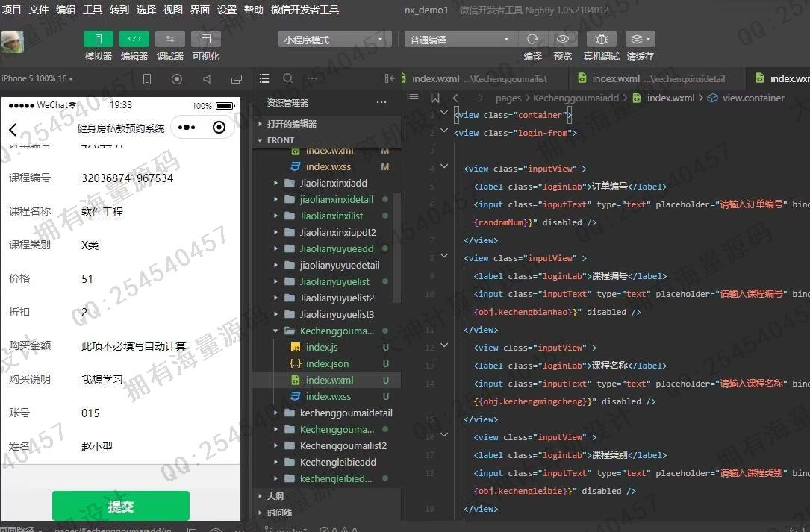Switch to index.wxml kechengxinxidetail tab
The height and width of the screenshot is (532, 810).
656,78
